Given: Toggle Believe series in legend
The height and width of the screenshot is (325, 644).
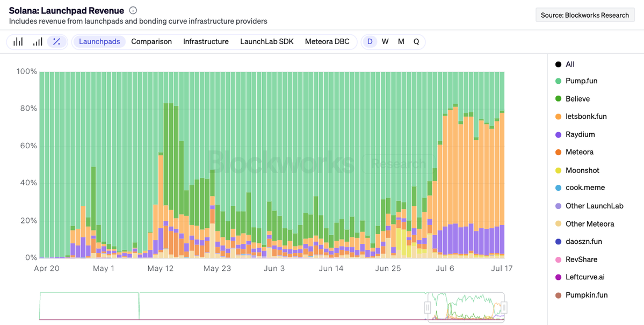Looking at the screenshot, I should pos(573,99).
